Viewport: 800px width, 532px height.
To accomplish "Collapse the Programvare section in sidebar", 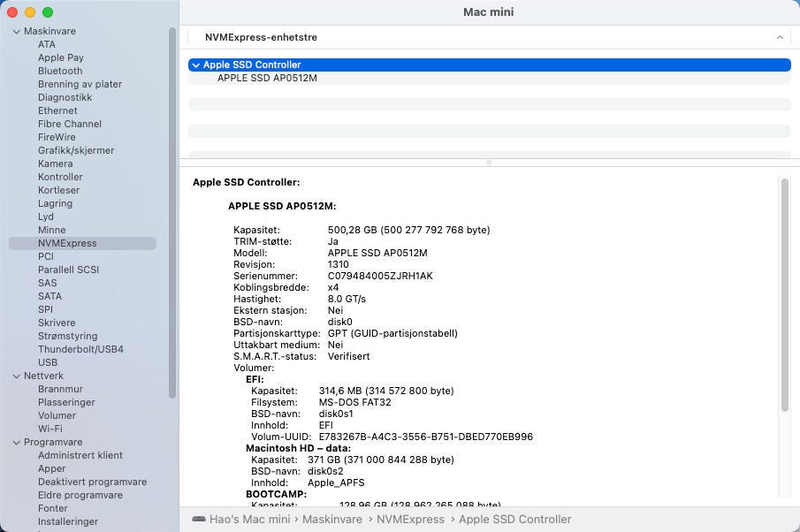I will click(16, 443).
